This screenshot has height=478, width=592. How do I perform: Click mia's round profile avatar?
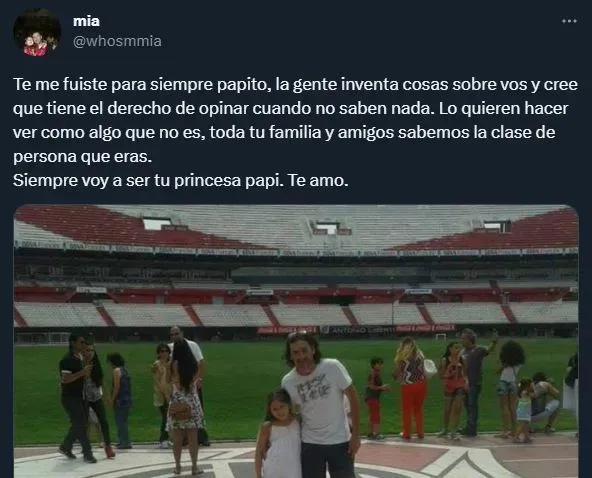pos(37,33)
